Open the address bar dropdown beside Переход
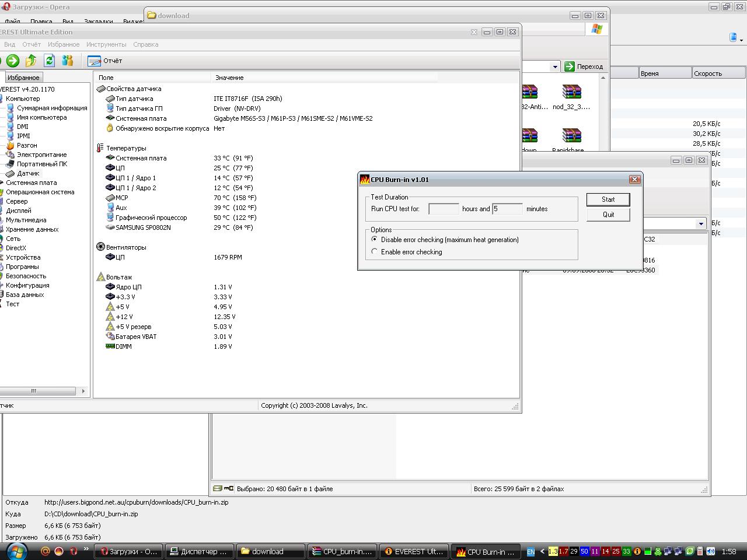 click(555, 67)
